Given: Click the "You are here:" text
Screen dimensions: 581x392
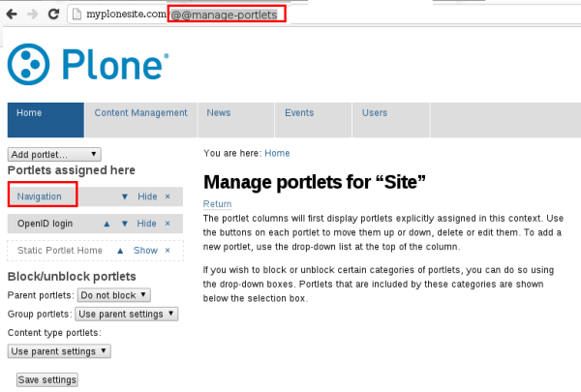Looking at the screenshot, I should (x=232, y=153).
